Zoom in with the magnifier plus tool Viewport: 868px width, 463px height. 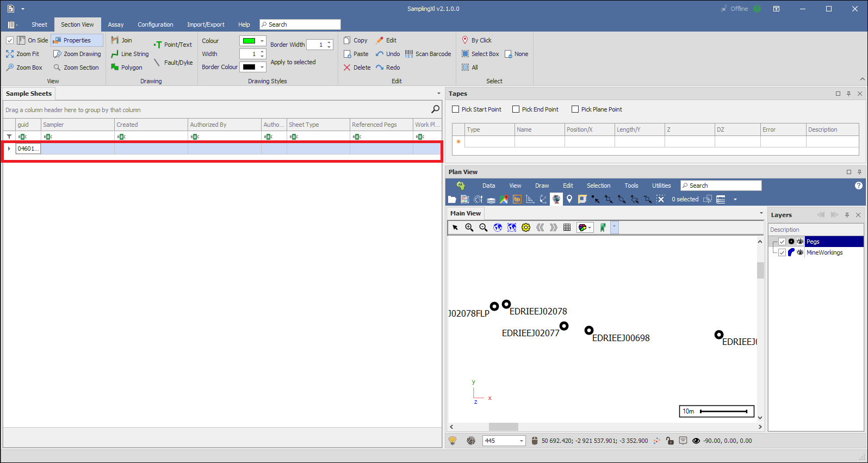tap(469, 227)
